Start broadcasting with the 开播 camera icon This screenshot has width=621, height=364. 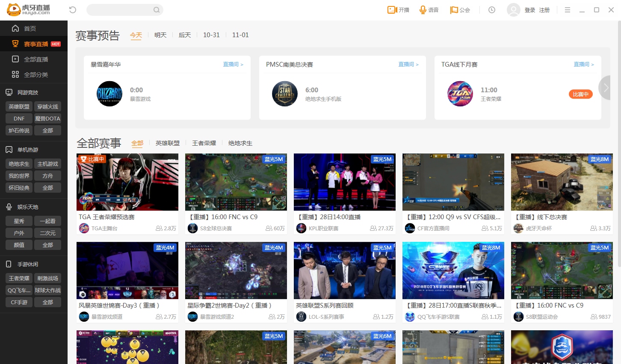point(393,10)
